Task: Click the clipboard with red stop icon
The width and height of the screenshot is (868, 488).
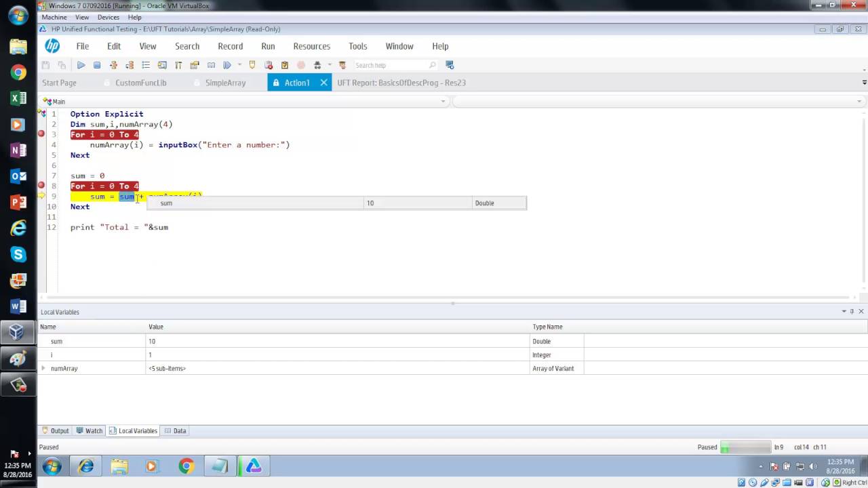Action: (269, 65)
